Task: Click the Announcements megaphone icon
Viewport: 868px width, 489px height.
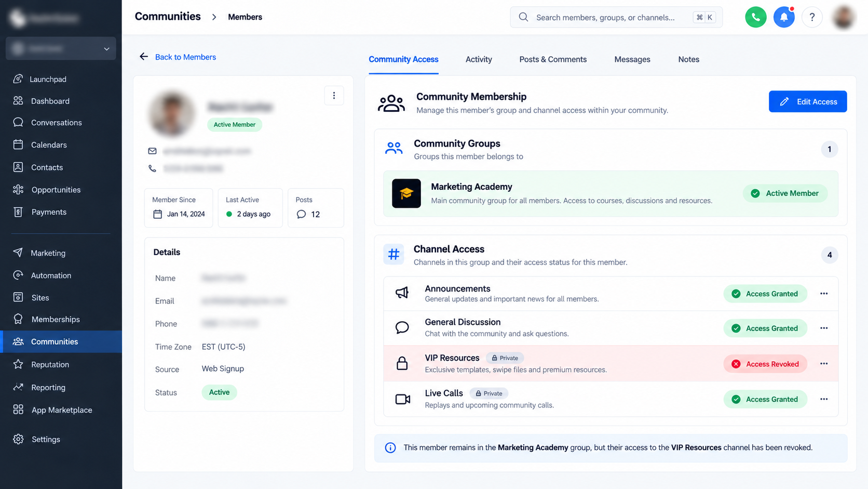Action: click(402, 293)
